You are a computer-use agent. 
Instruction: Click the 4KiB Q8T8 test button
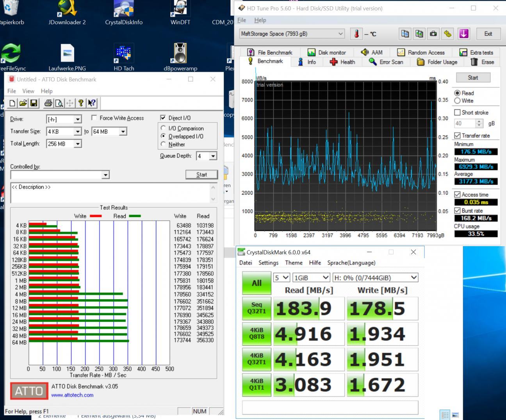coord(257,333)
